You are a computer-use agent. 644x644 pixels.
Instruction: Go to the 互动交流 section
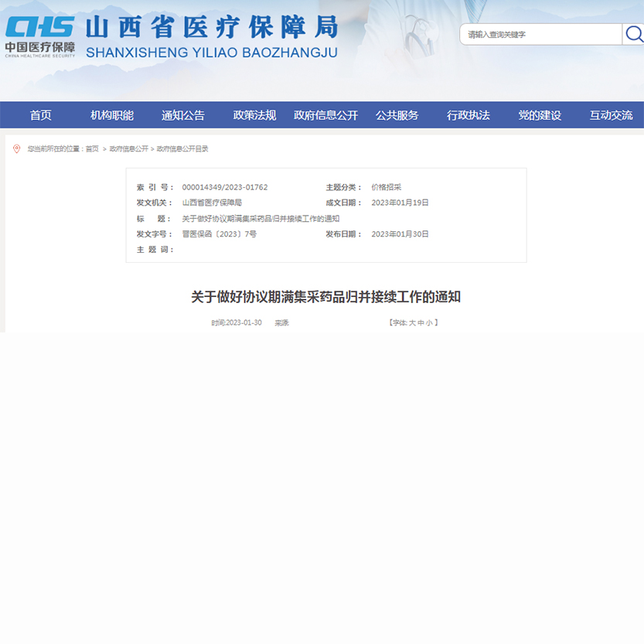(611, 115)
